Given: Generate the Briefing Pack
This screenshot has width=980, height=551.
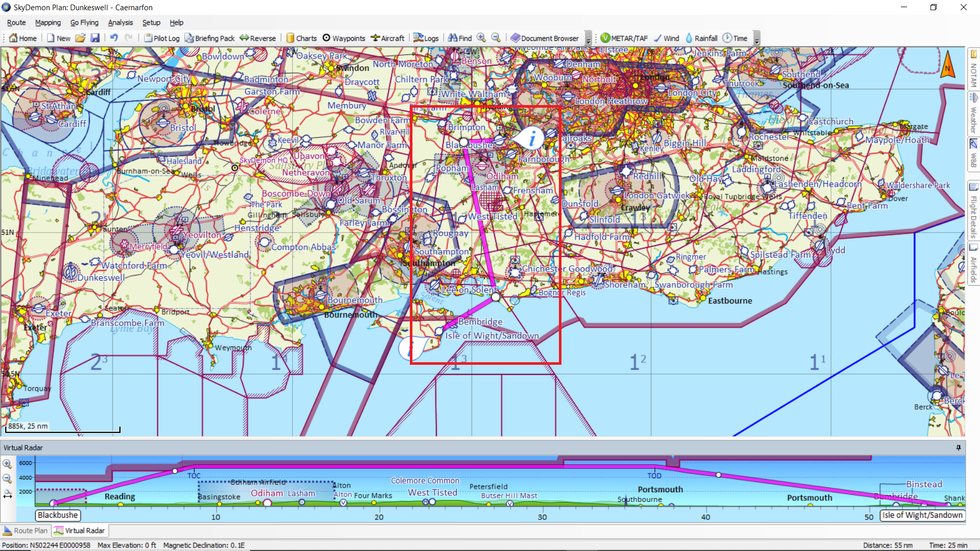Looking at the screenshot, I should [x=210, y=38].
